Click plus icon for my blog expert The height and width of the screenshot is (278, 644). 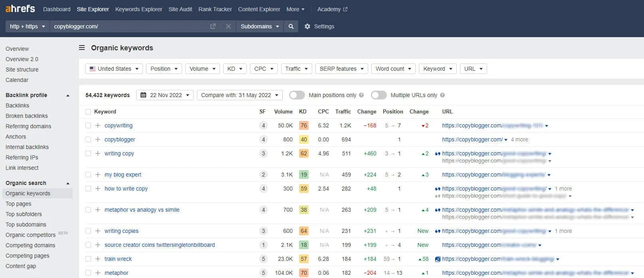(x=98, y=175)
